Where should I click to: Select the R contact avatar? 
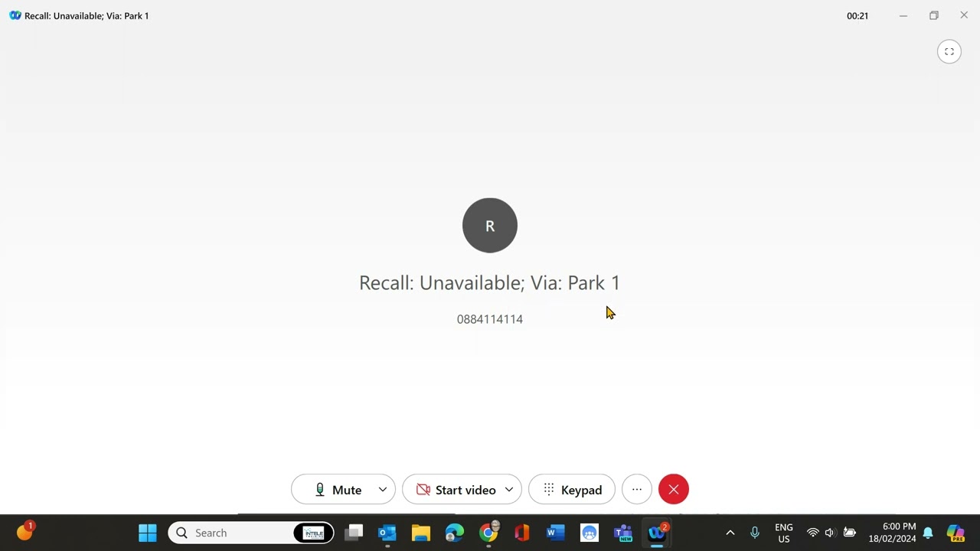point(490,226)
